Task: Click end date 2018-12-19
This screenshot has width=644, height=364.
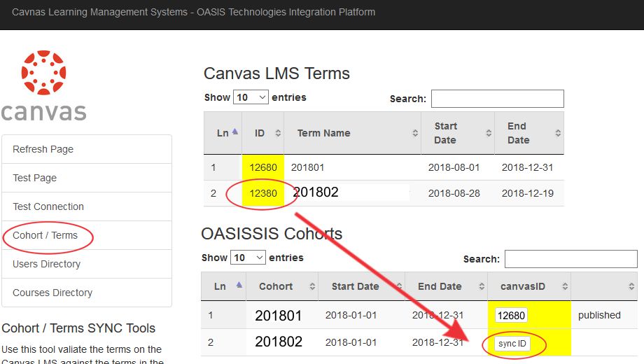Action: tap(528, 193)
